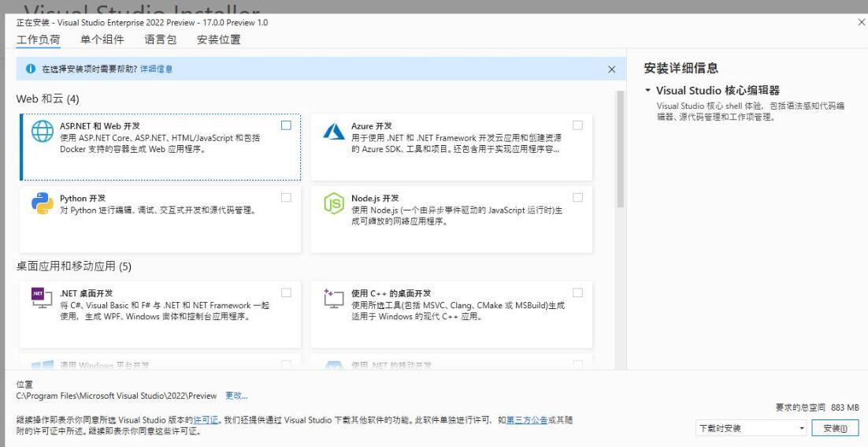
Task: Click the Azure development logo icon
Action: tap(335, 132)
